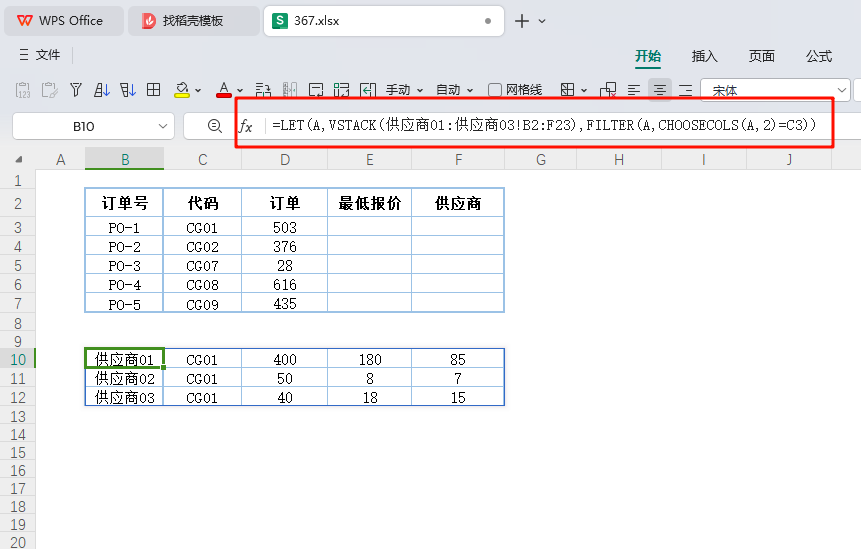Click the 供应商 header cell in row 2
861x549 pixels.
[x=457, y=203]
